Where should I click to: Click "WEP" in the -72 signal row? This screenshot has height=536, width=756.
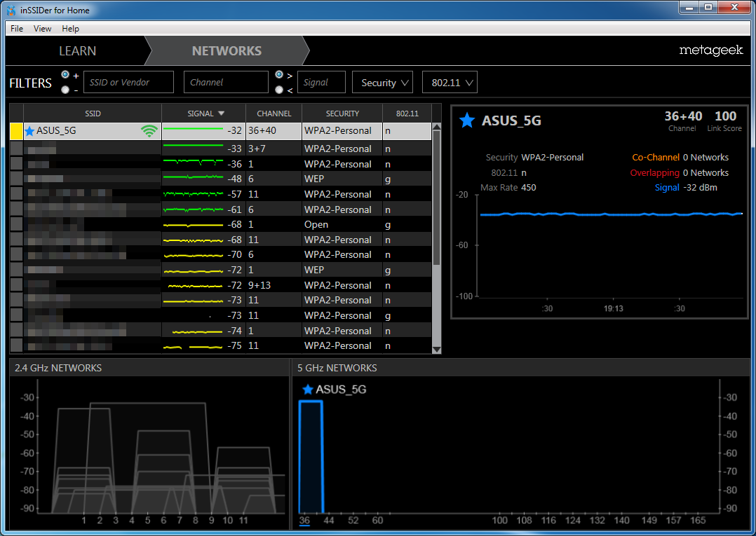[314, 270]
